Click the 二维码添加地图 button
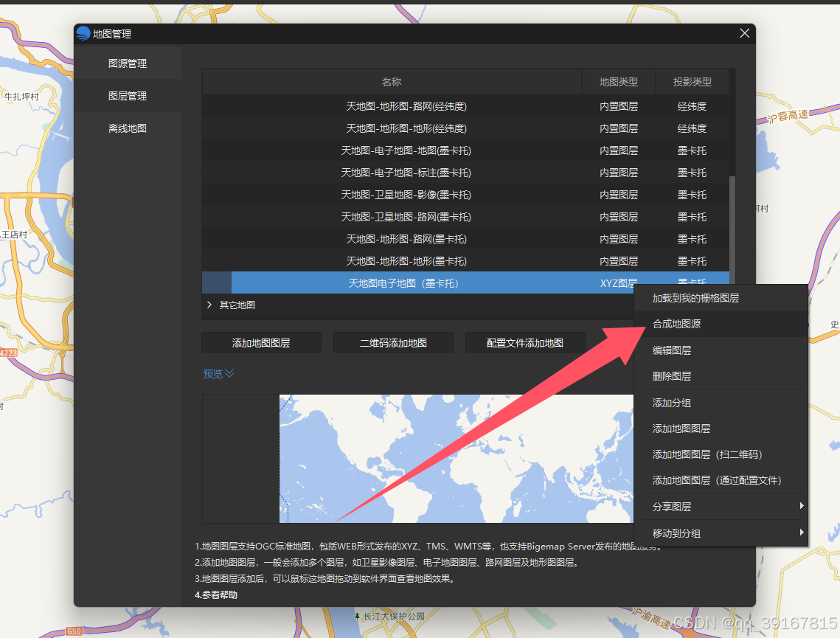 coord(393,343)
